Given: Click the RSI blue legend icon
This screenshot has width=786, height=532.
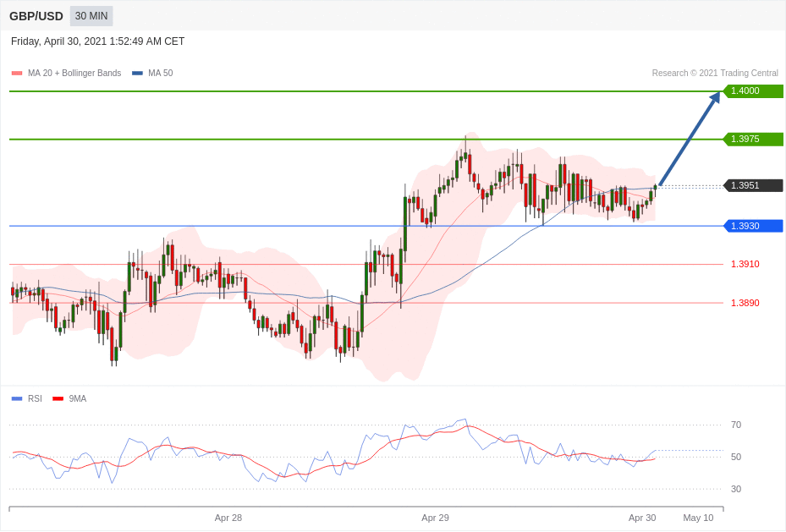Looking at the screenshot, I should pos(17,398).
